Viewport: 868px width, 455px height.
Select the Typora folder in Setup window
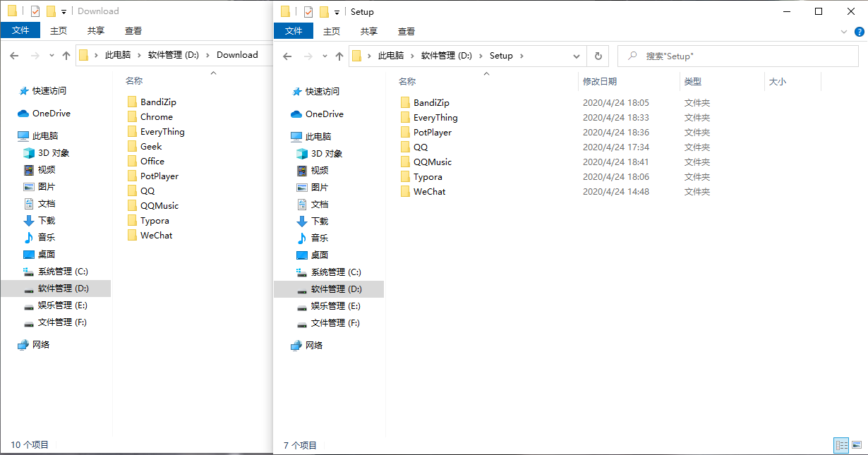pyautogui.click(x=421, y=177)
